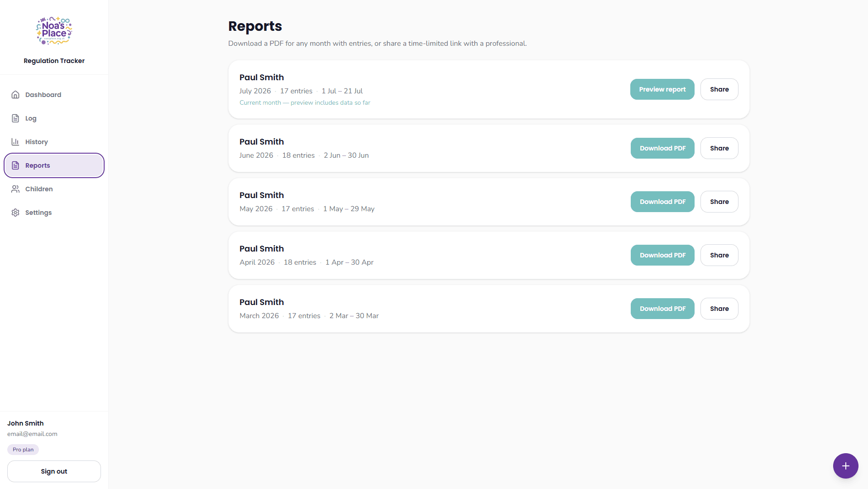Click the Dashboard home icon
The height and width of the screenshot is (489, 868).
point(15,95)
